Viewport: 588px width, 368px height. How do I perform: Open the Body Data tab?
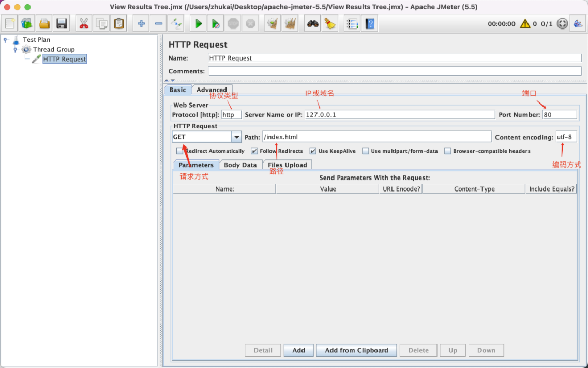240,165
